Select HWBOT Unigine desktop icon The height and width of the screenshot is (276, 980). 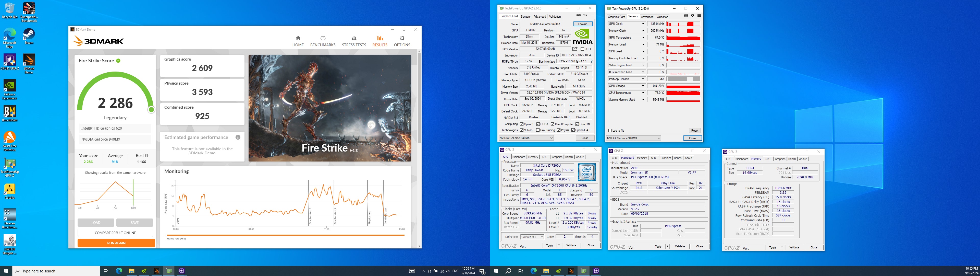9,244
